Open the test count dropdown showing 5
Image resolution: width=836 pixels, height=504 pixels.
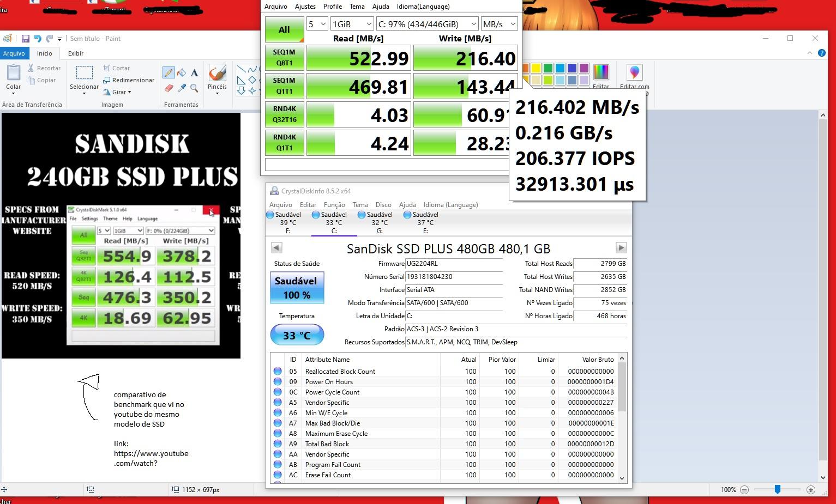pyautogui.click(x=317, y=24)
